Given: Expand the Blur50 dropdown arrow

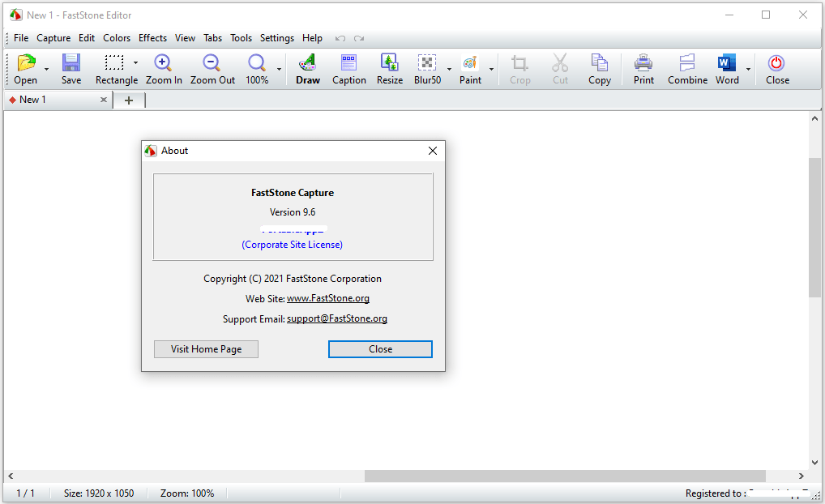Looking at the screenshot, I should tap(449, 69).
